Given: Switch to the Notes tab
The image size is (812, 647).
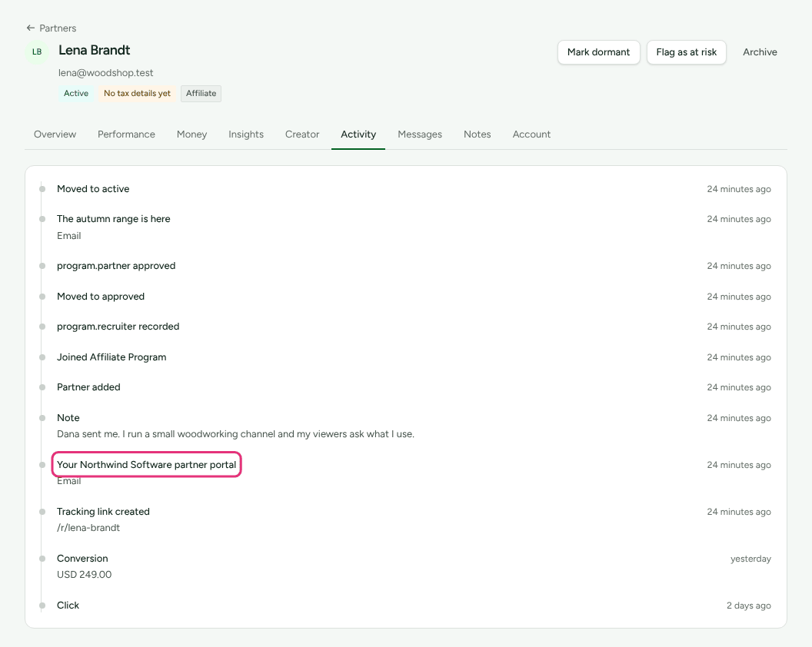Looking at the screenshot, I should [478, 134].
